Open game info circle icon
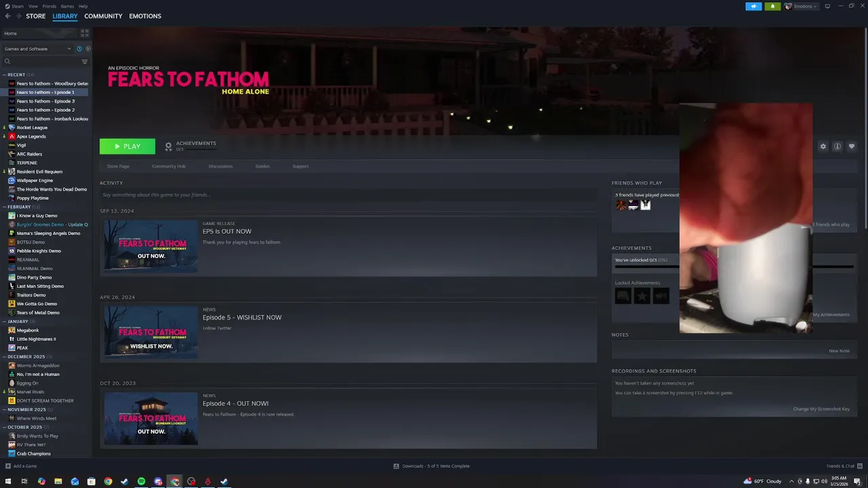This screenshot has width=868, height=488. click(x=837, y=146)
